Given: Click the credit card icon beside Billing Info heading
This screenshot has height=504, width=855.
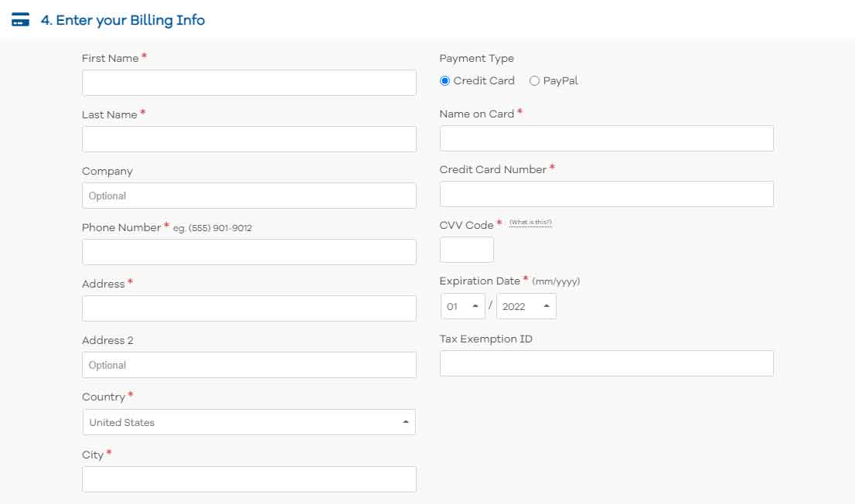Looking at the screenshot, I should tap(20, 20).
